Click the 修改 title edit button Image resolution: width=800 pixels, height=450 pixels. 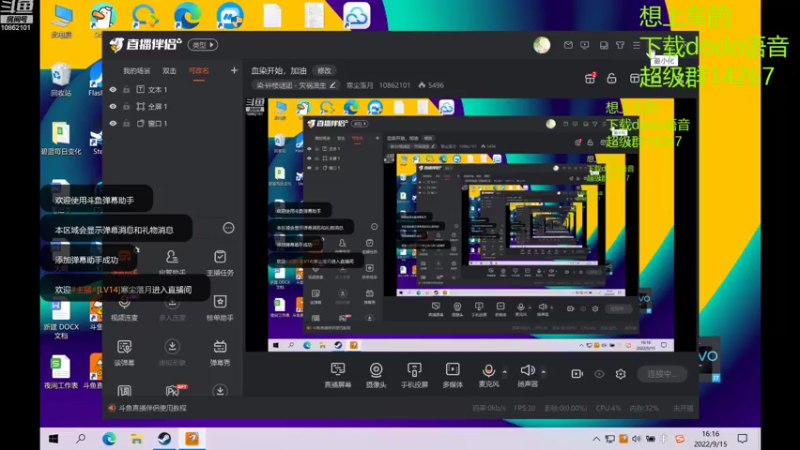tap(324, 70)
